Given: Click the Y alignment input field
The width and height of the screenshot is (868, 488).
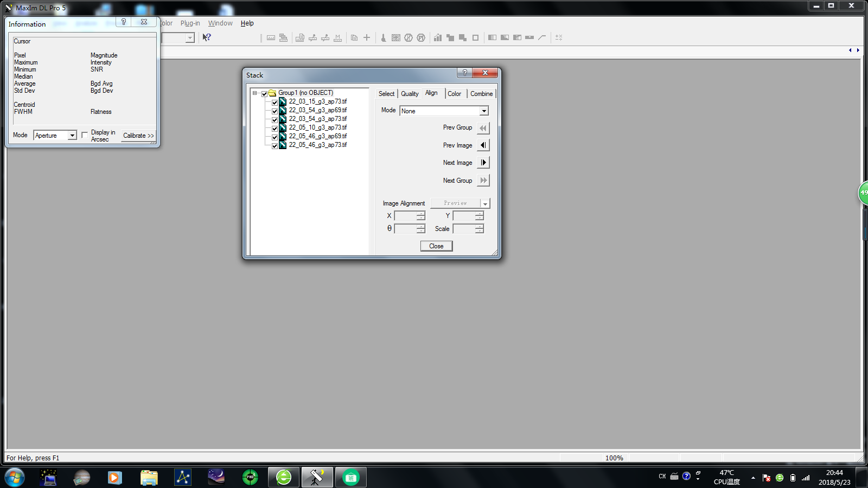Looking at the screenshot, I should 464,216.
